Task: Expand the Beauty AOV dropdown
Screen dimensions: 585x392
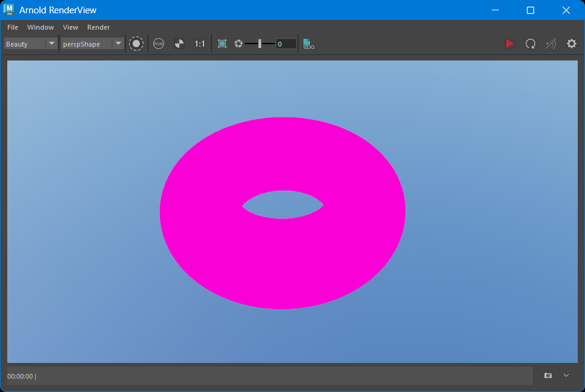Action: (51, 44)
